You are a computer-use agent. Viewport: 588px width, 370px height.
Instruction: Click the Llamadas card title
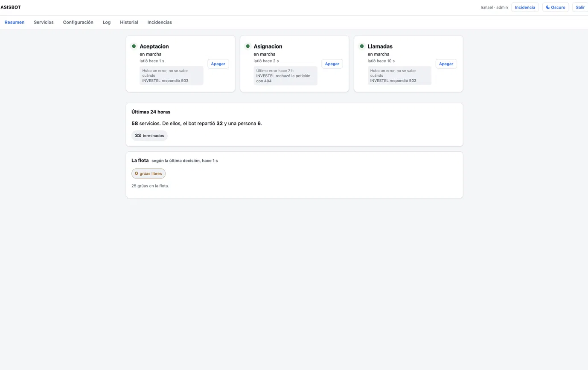(380, 46)
